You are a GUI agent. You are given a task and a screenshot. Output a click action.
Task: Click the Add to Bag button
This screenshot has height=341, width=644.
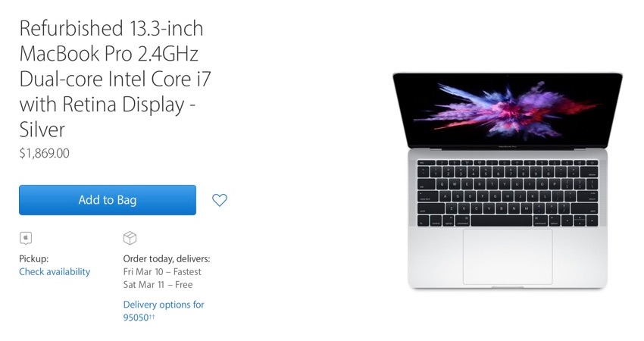[x=108, y=200]
